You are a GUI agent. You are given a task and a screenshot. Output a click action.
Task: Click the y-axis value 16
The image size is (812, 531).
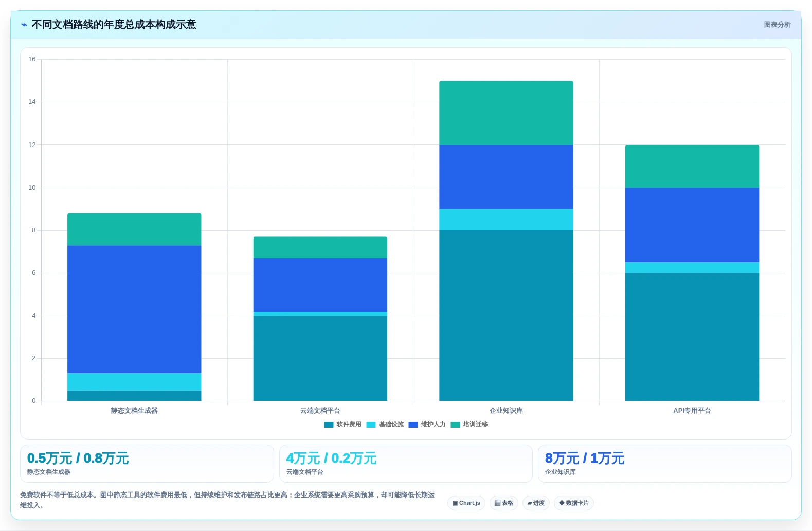click(32, 59)
